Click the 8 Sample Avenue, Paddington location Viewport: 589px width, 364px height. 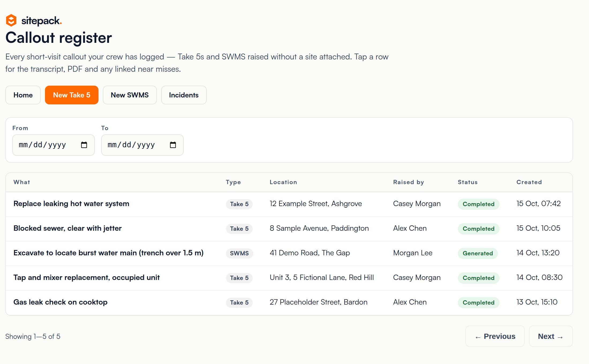(319, 228)
